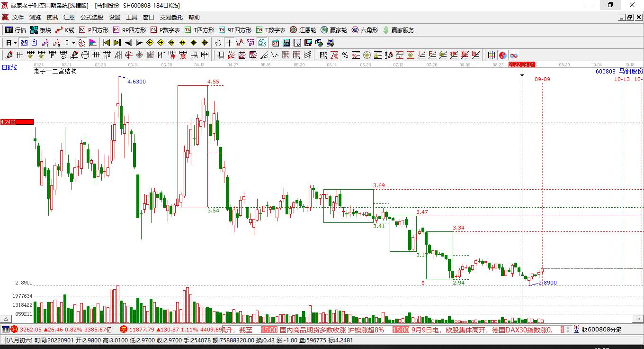Click 收600808分笔 in the status bar
This screenshot has width=644, height=349.
(x=601, y=330)
